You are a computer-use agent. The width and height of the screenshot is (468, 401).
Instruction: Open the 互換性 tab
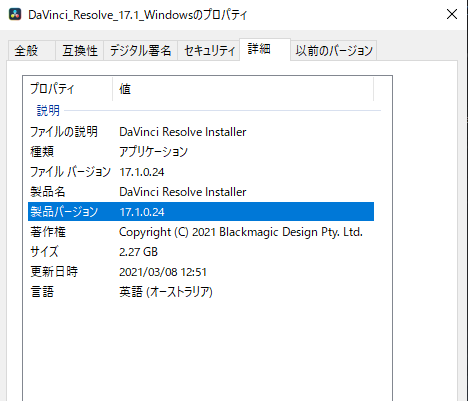80,51
